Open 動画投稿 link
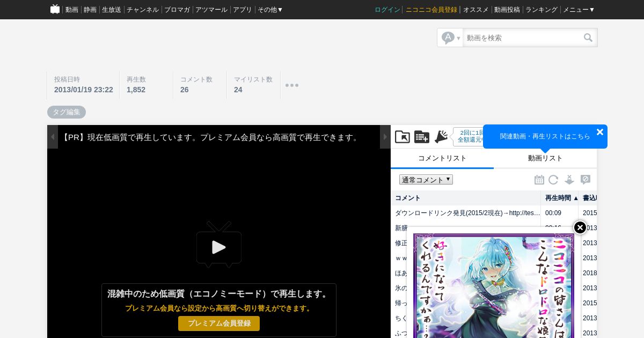 pyautogui.click(x=507, y=10)
